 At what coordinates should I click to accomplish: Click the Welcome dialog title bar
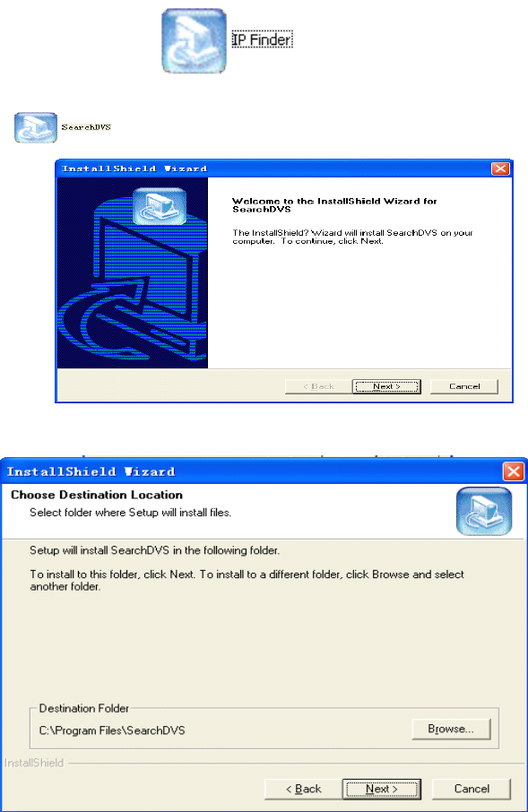click(273, 168)
